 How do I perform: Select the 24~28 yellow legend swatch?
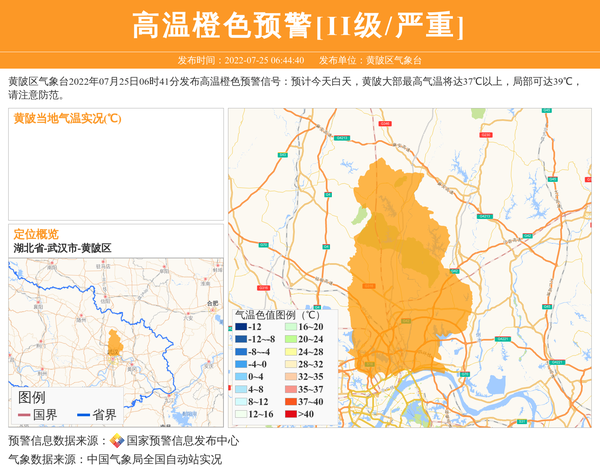point(291,352)
